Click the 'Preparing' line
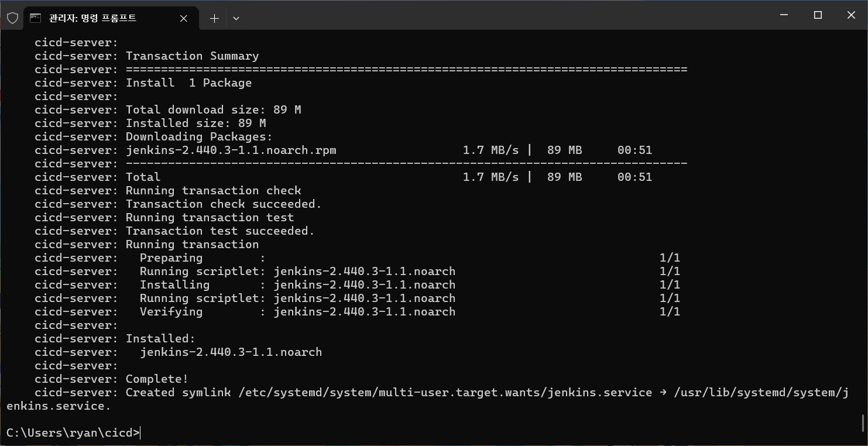This screenshot has width=868, height=446. pos(409,258)
